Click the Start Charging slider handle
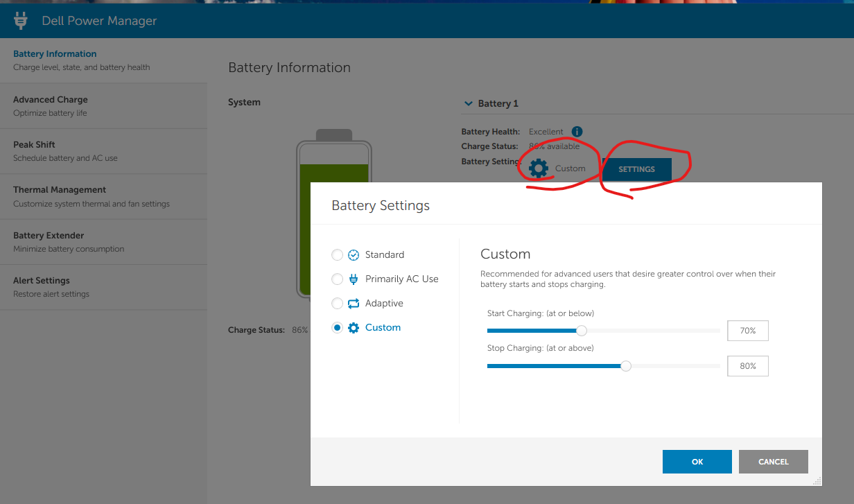Image resolution: width=854 pixels, height=504 pixels. [582, 331]
